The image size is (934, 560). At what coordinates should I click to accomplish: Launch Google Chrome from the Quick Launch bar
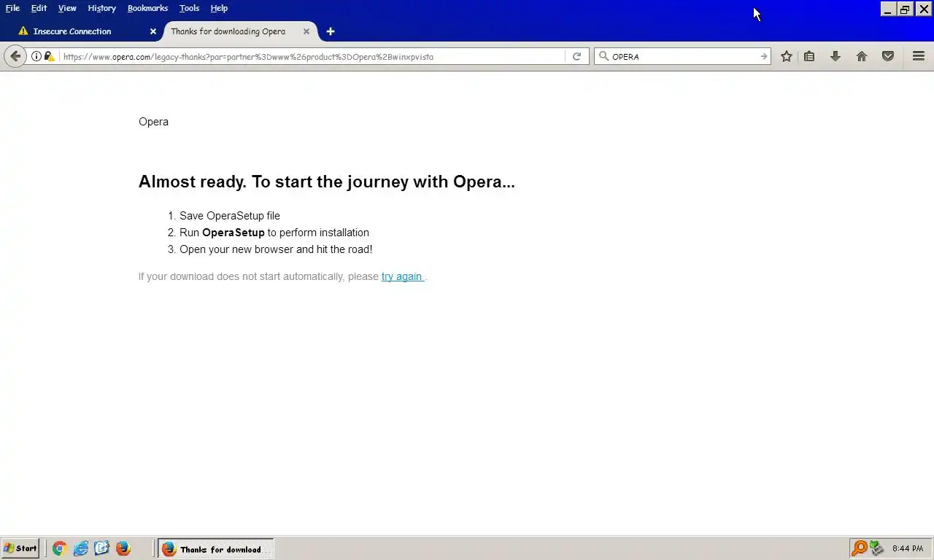coord(60,548)
